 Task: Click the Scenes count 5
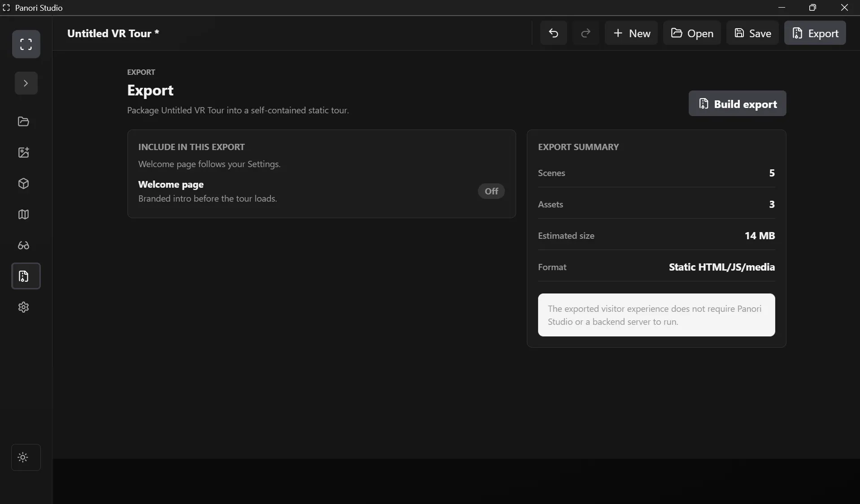[772, 173]
